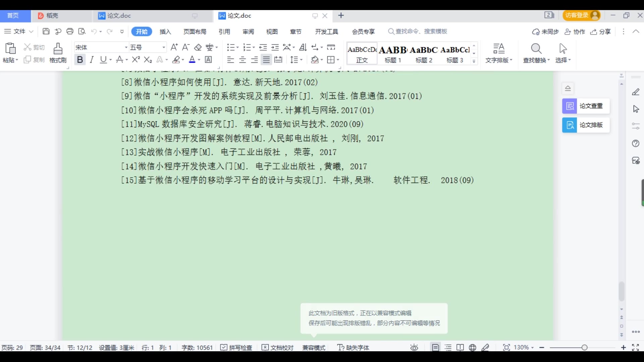
Task: Expand bullet list dropdown
Action: (x=237, y=48)
